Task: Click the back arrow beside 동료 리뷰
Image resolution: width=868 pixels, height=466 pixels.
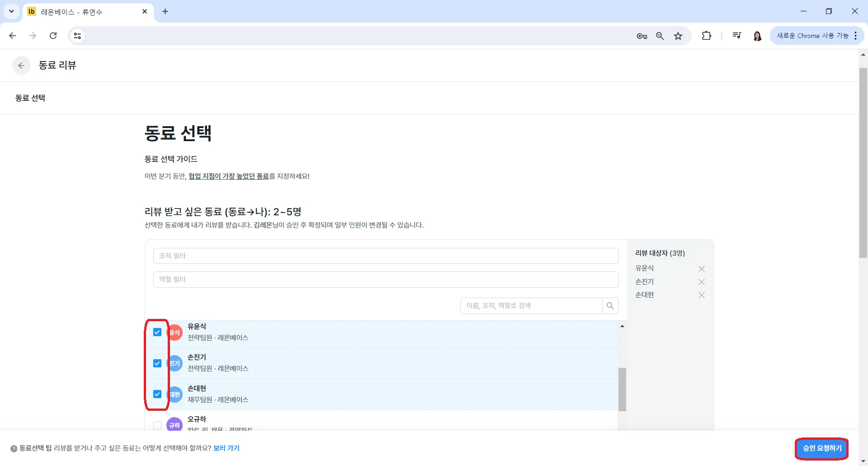Action: [x=21, y=66]
